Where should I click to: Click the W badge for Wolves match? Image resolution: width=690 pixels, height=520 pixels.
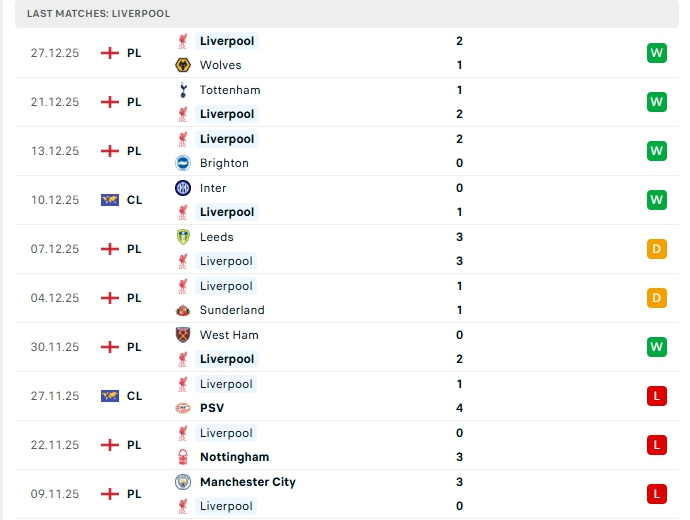click(656, 53)
